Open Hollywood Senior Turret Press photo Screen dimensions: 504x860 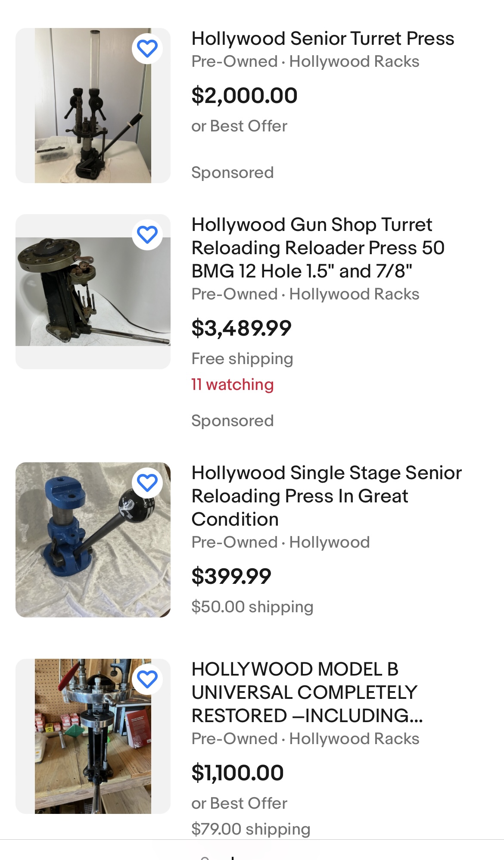coord(93,106)
